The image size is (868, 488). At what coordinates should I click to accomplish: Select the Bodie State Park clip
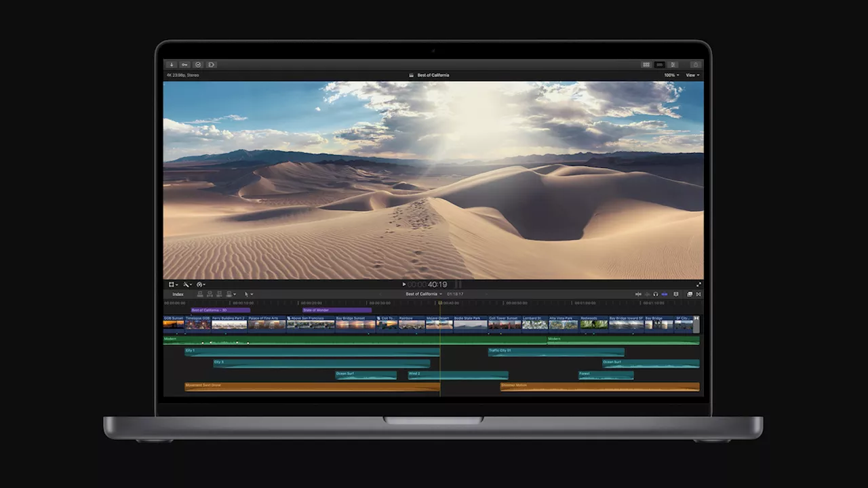tap(471, 325)
